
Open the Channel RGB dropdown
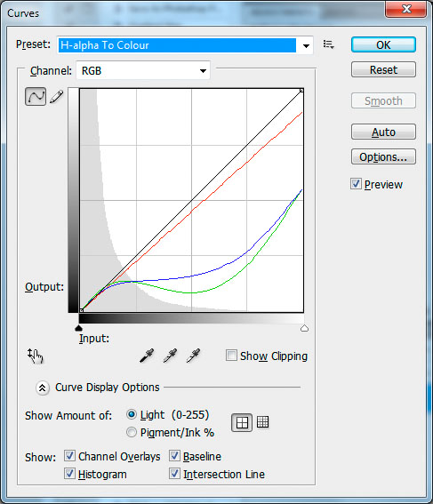143,70
